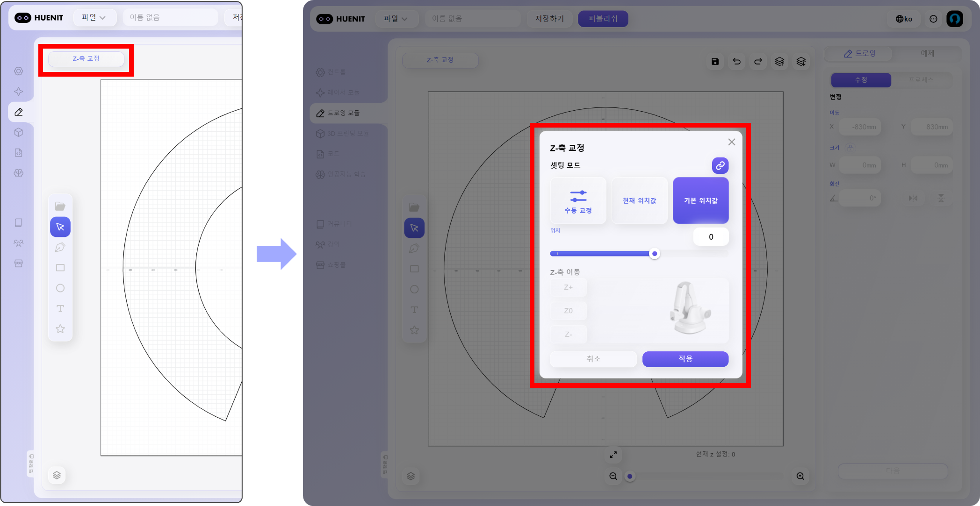Screen dimensions: 980x506
Task: Click the link icon next to 셋팅 모드
Action: (x=720, y=165)
